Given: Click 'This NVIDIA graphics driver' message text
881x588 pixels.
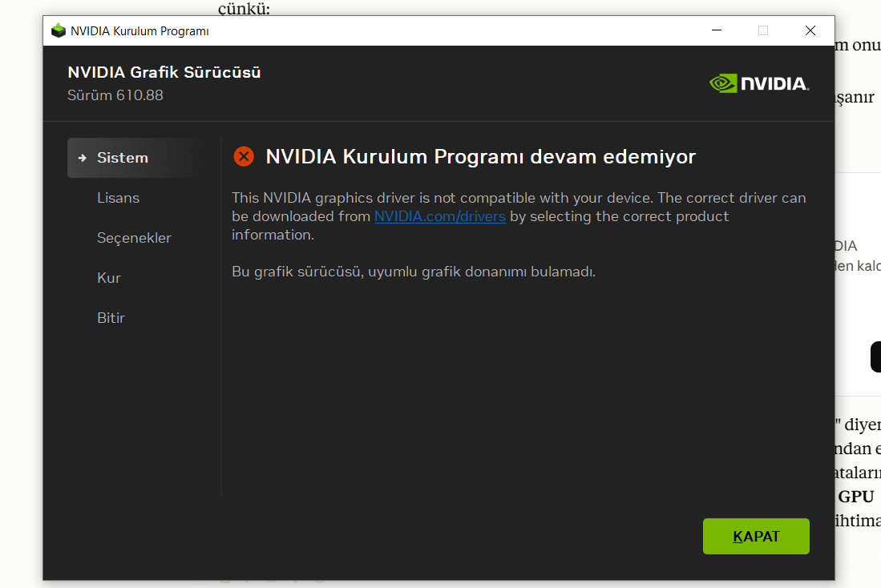Looking at the screenshot, I should [519, 216].
